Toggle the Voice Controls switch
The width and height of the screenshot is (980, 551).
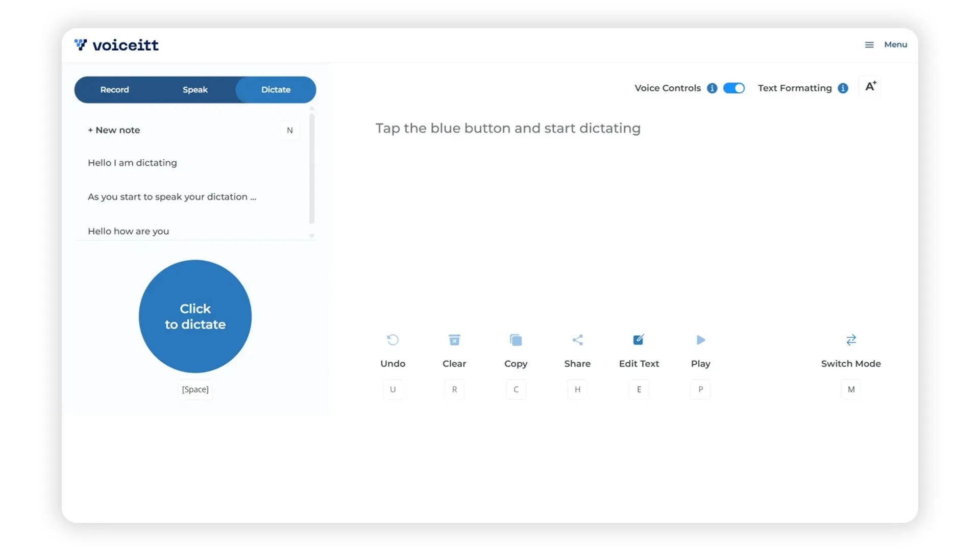(x=733, y=88)
